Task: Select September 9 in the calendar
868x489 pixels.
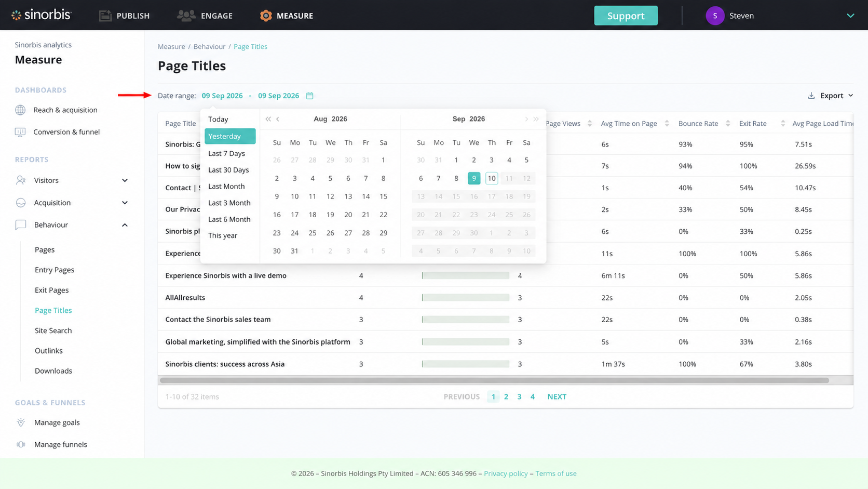Action: click(x=474, y=178)
